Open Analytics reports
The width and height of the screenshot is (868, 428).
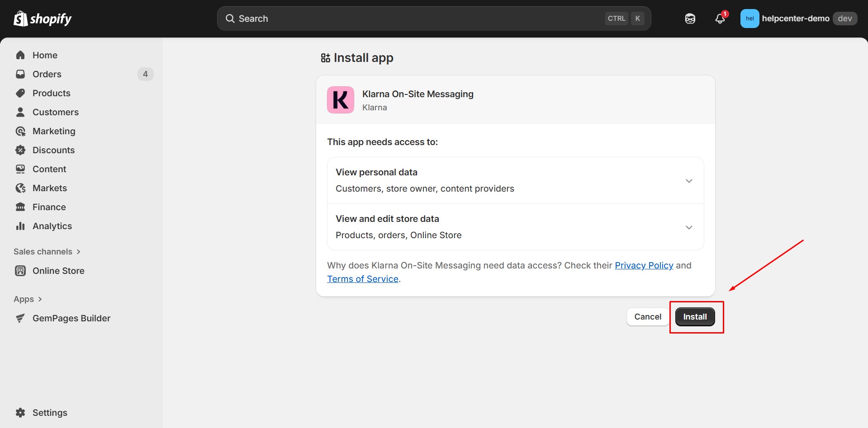coord(52,226)
